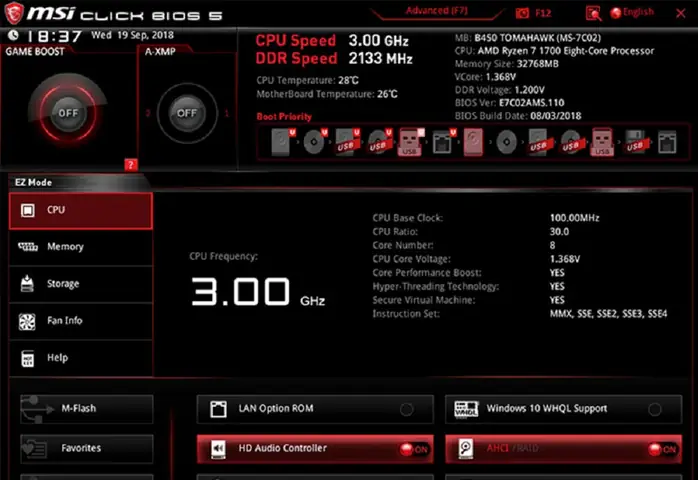698x480 pixels.
Task: Close the BIOS with the red X
Action: pyautogui.click(x=680, y=13)
